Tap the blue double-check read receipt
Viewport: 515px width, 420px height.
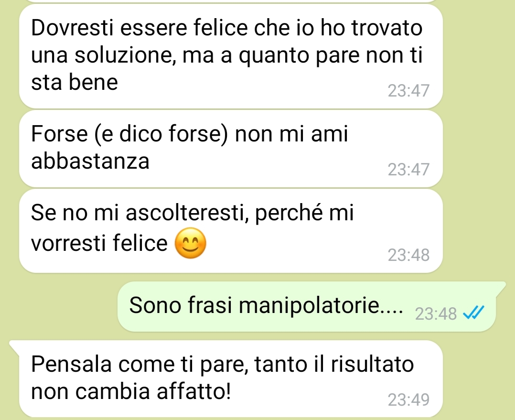click(x=473, y=312)
